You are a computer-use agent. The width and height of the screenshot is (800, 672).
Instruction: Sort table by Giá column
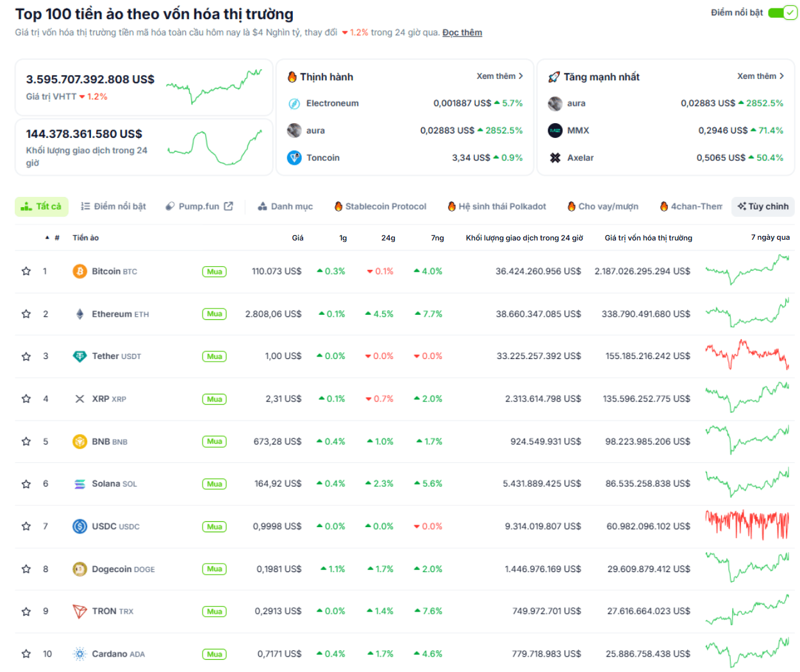coord(297,238)
